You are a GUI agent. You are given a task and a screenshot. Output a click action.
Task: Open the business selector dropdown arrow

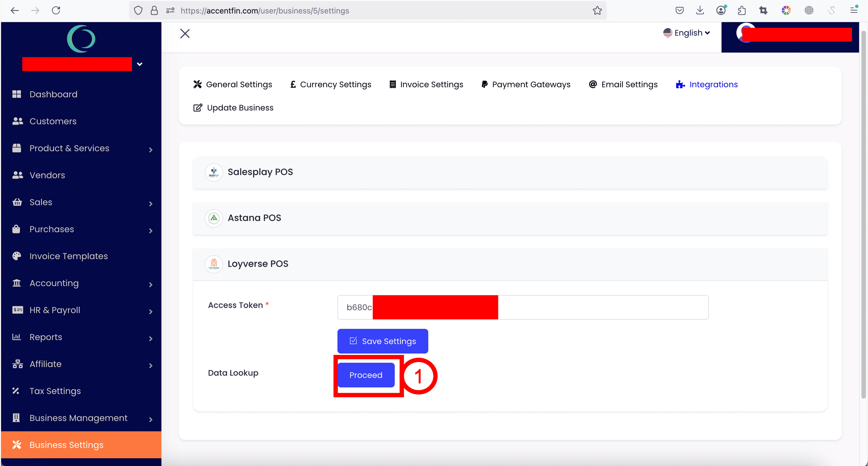coord(139,64)
